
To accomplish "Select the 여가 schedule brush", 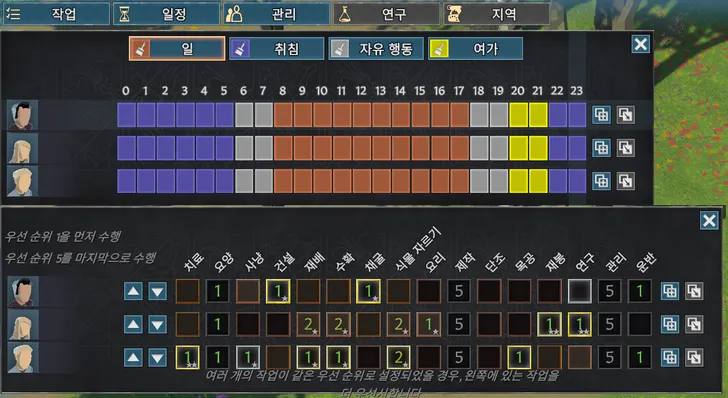I will click(x=475, y=49).
